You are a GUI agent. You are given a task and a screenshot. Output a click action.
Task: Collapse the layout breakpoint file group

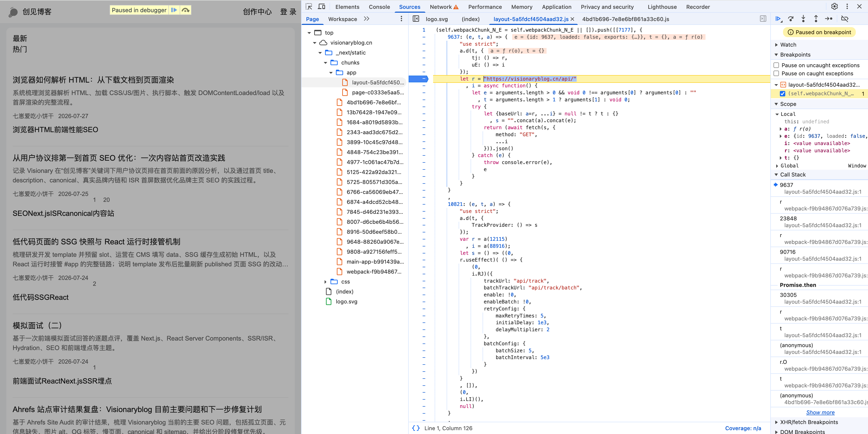(776, 85)
